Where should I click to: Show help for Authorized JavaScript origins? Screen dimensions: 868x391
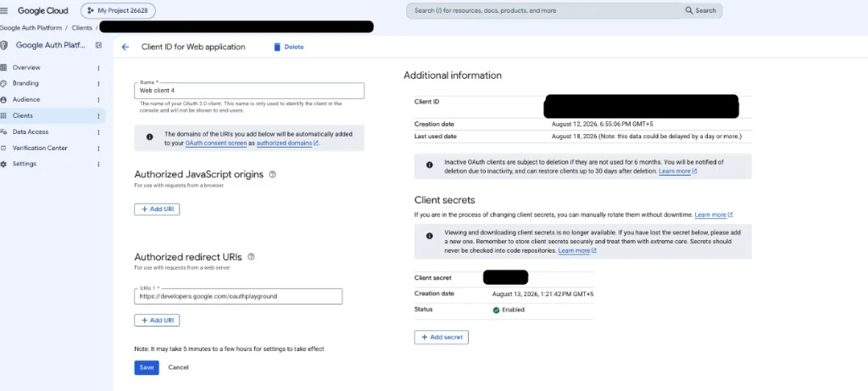(272, 174)
